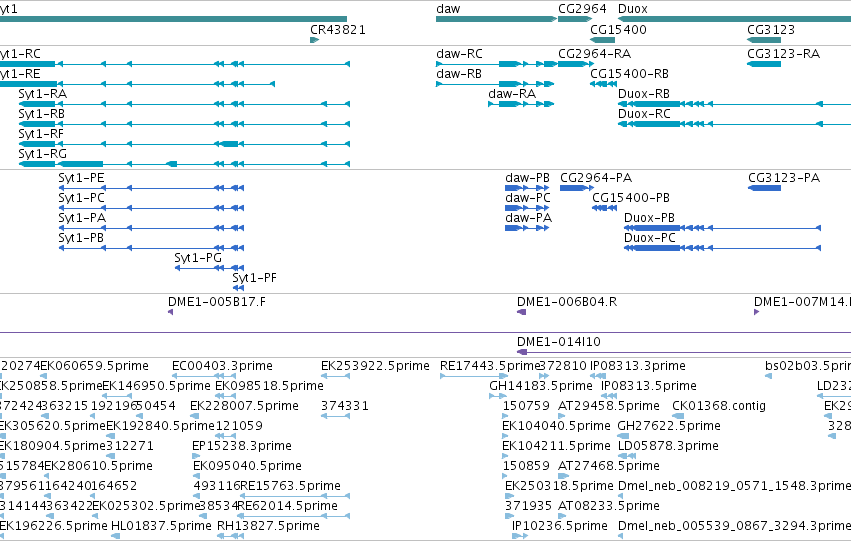The image size is (851, 541).
Task: Select the EK228007.5prime EST label
Action: coord(244,406)
